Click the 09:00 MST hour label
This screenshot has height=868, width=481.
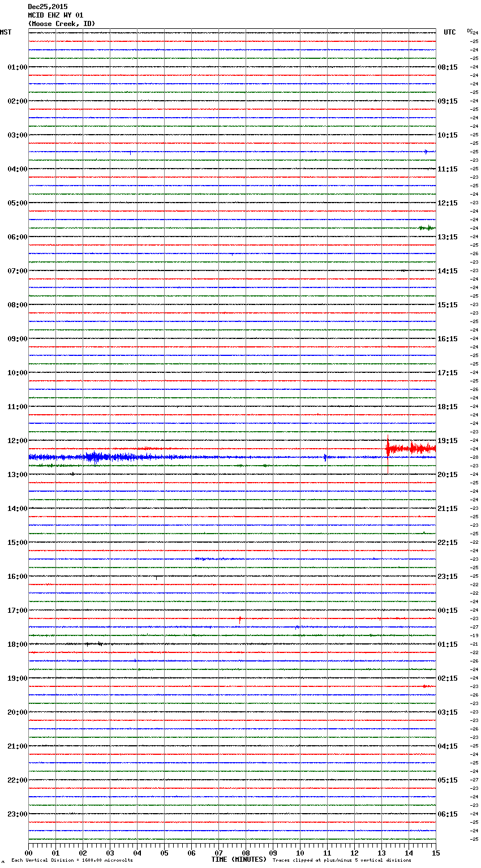18,339
